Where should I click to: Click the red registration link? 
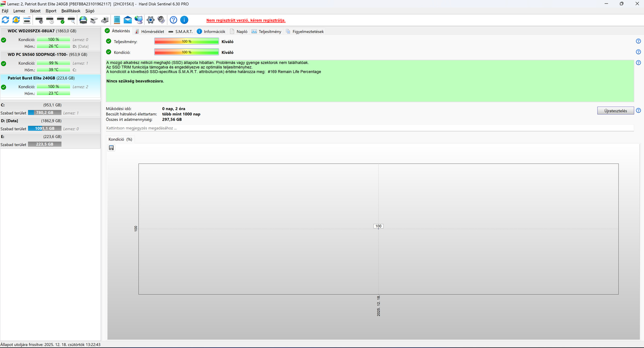(x=246, y=20)
